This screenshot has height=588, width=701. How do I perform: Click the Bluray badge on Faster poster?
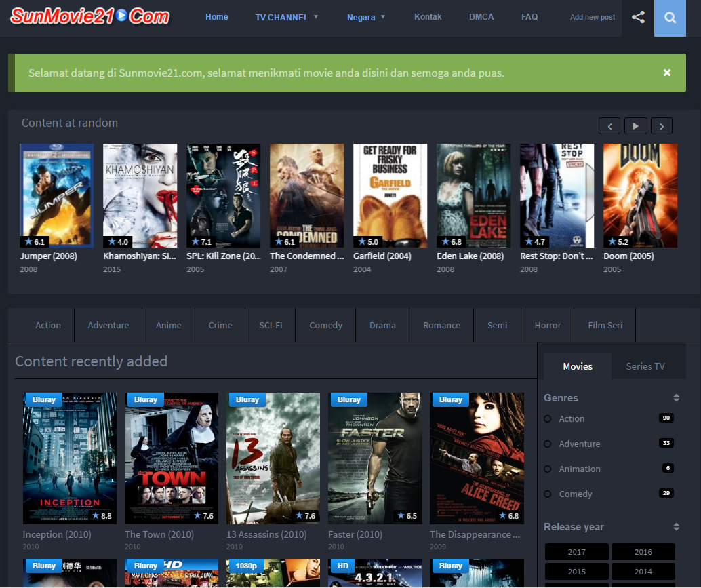[349, 399]
